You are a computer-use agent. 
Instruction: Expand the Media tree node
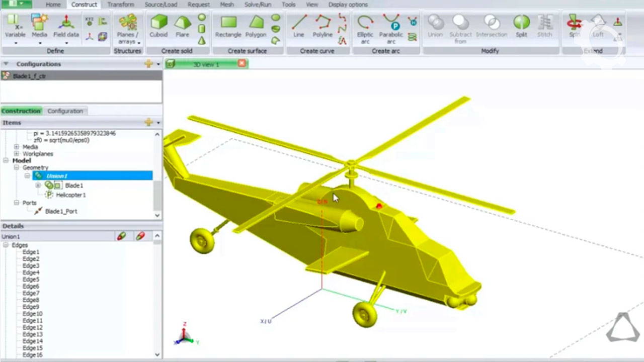coord(17,147)
